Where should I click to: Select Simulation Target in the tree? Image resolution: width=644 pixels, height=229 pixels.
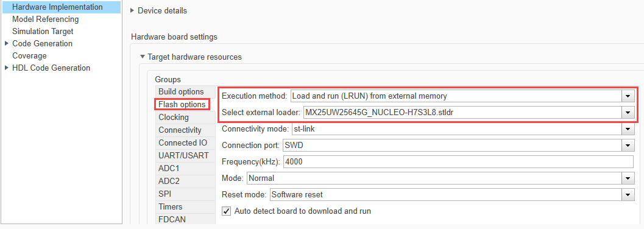[43, 31]
